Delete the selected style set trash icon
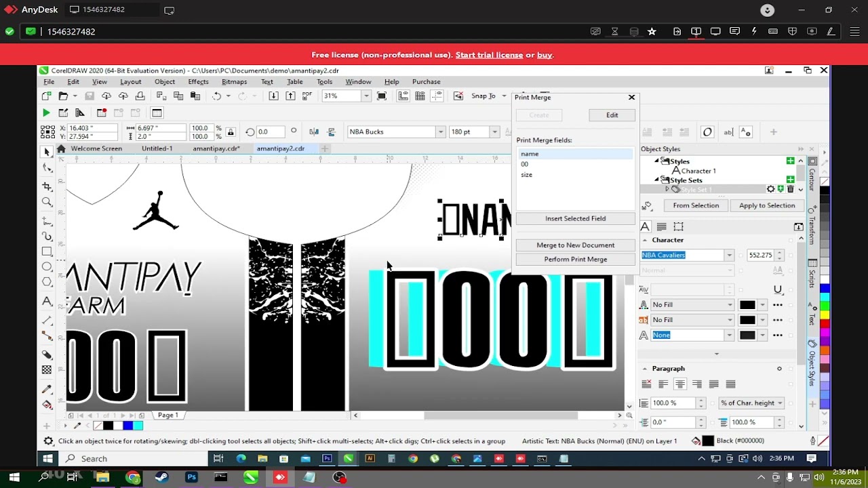The height and width of the screenshot is (488, 868). coord(790,189)
